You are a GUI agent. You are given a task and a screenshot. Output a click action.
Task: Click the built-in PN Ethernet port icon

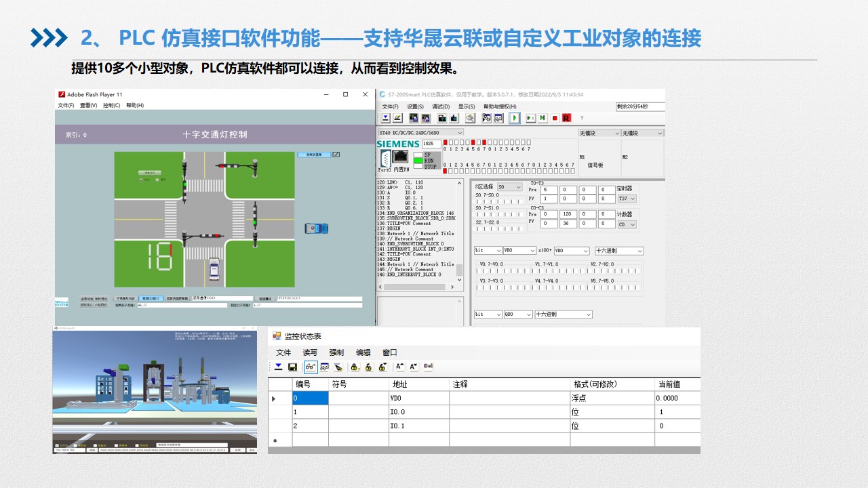[400, 157]
